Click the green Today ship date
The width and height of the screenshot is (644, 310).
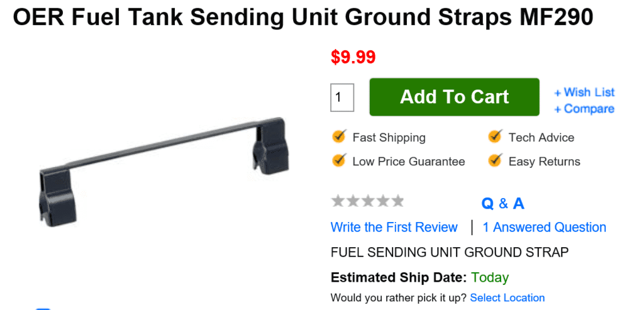490,277
